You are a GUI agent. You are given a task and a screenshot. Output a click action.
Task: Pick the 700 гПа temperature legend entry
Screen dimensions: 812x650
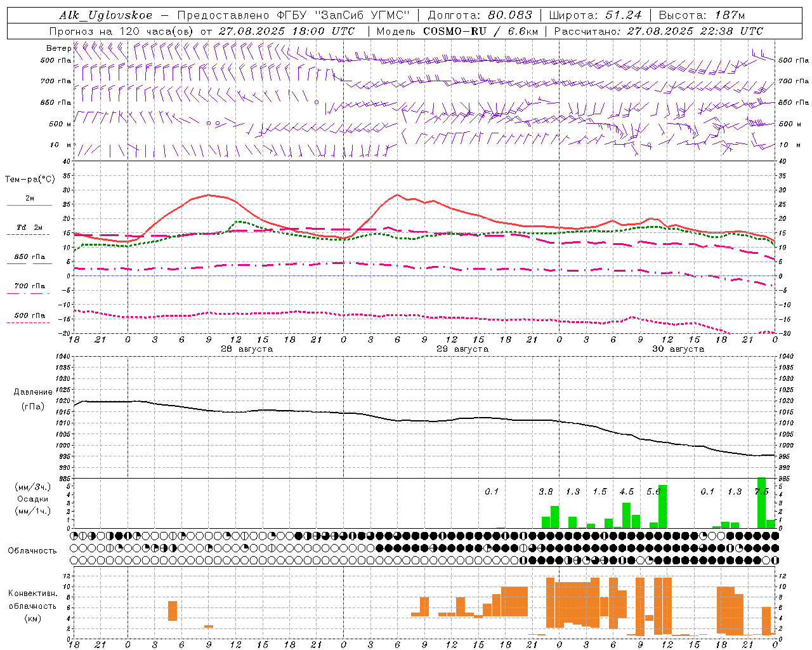click(x=29, y=289)
